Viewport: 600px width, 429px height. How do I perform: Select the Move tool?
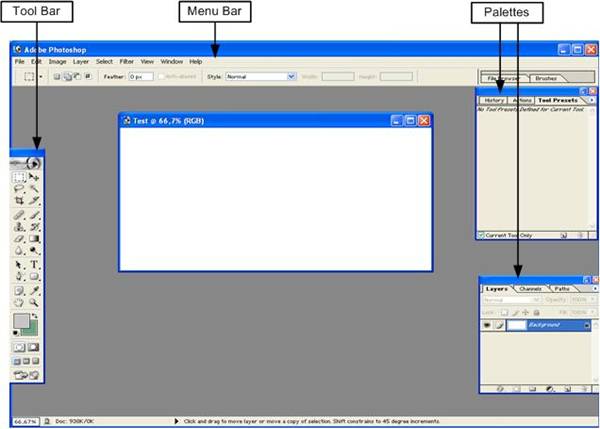click(x=34, y=177)
